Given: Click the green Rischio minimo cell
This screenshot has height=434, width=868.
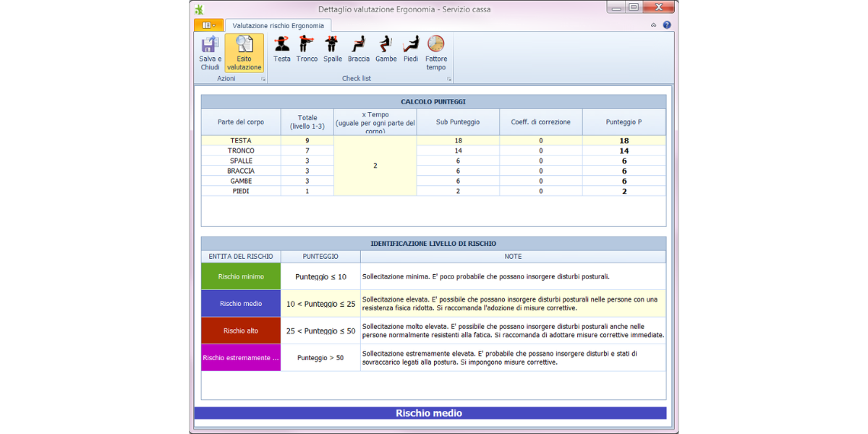Looking at the screenshot, I should (x=241, y=276).
